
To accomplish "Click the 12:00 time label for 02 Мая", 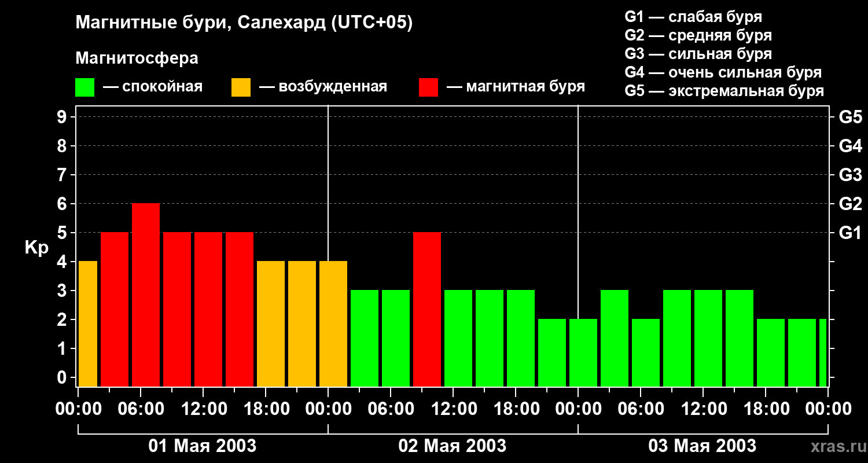I will pyautogui.click(x=453, y=409).
